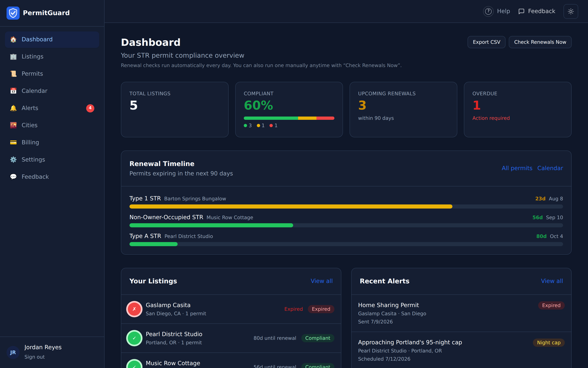The height and width of the screenshot is (368, 588).
Task: Toggle light/dark theme sun button
Action: point(571,11)
